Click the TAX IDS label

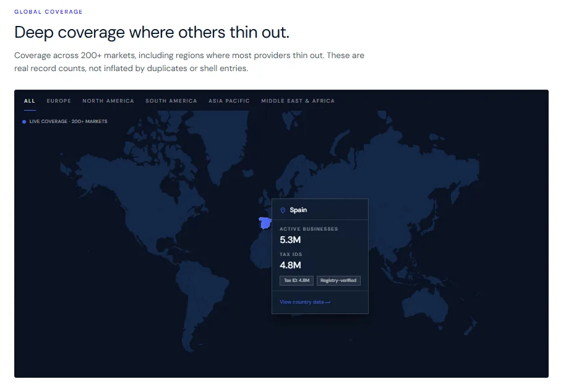291,254
